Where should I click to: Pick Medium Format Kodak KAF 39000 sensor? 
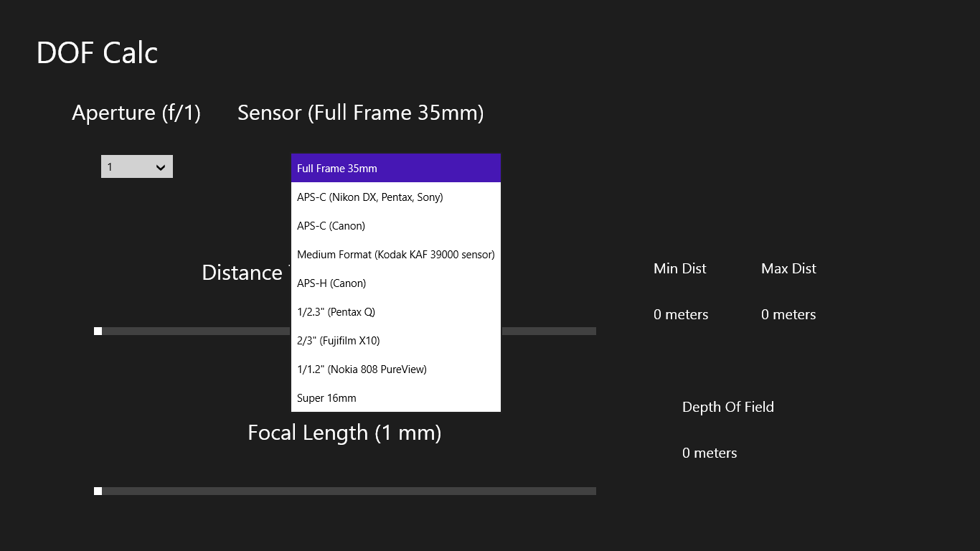[x=395, y=254]
